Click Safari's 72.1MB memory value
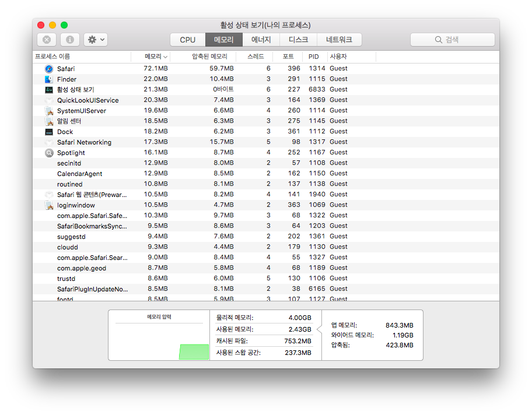Screen dimensions: 532x415 pos(156,69)
